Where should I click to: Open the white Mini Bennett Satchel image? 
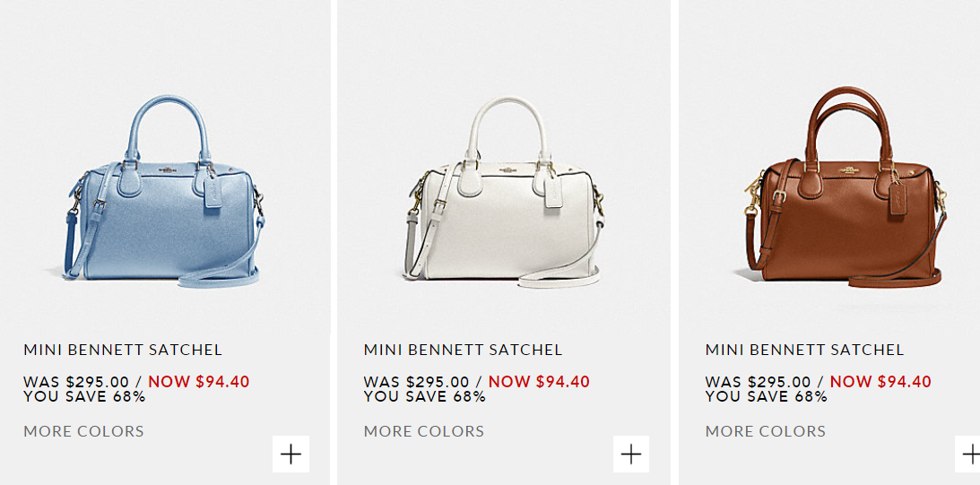pyautogui.click(x=505, y=191)
